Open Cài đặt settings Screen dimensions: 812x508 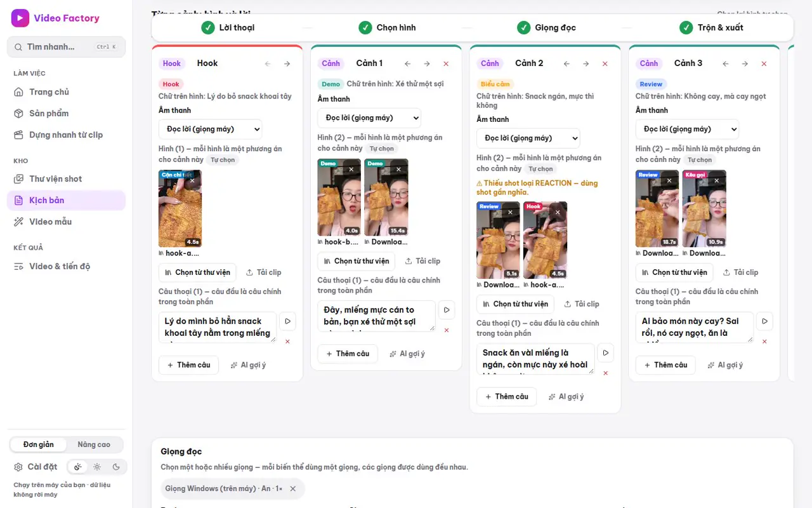coord(36,467)
